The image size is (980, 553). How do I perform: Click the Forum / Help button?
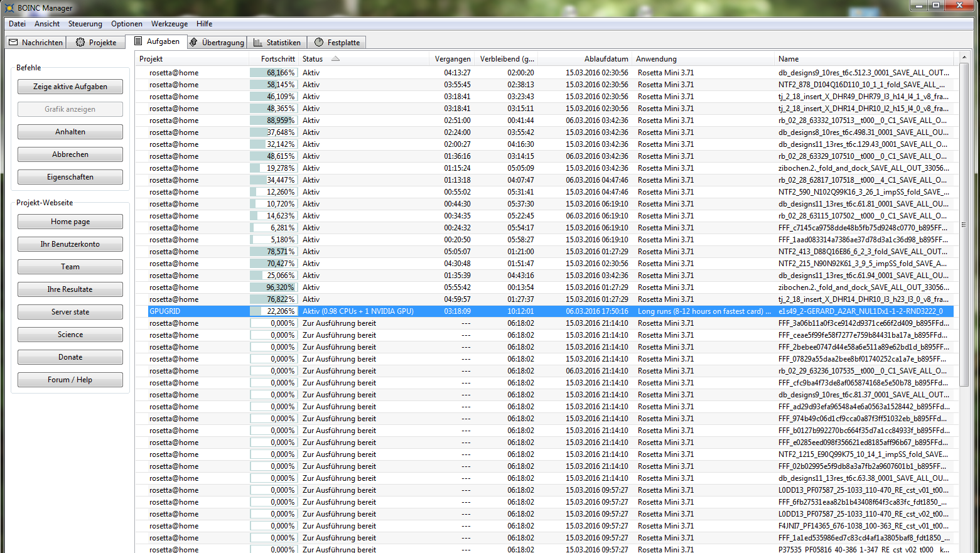tap(70, 380)
